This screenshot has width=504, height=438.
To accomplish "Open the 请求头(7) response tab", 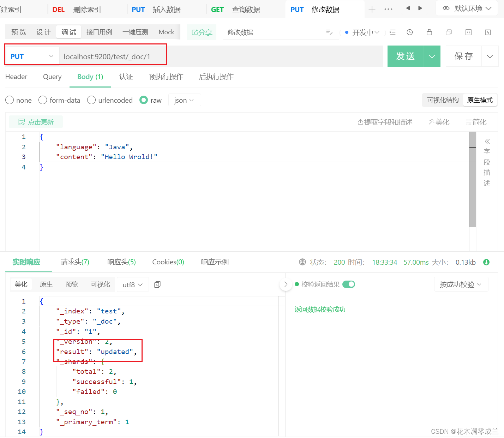I will tap(75, 262).
